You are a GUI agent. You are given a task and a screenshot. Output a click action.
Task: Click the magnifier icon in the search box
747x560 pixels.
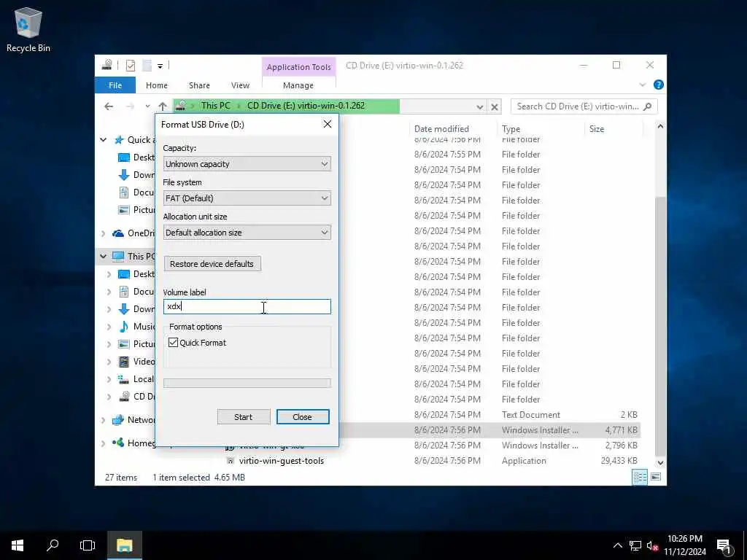(x=647, y=106)
